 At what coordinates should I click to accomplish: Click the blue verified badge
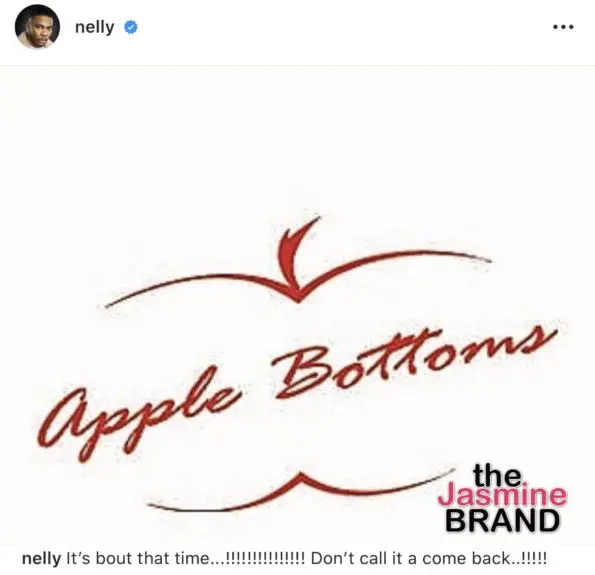click(x=131, y=27)
